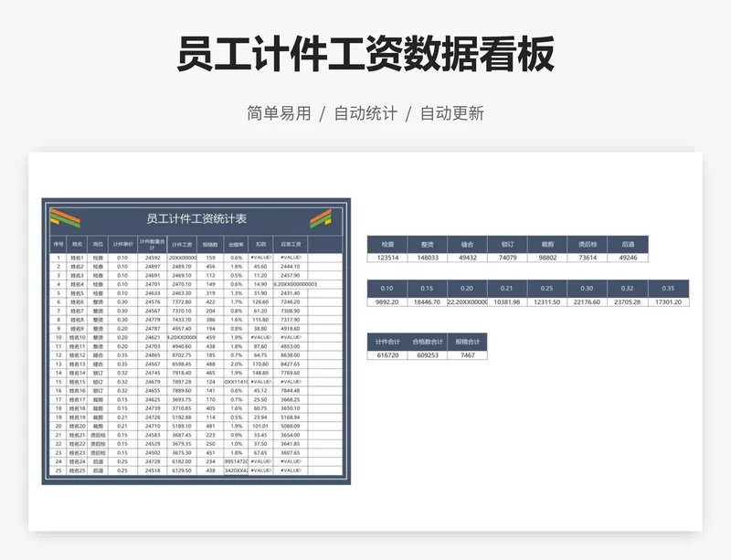Select the wage cell 6182.00
Viewport: 731px width, 560px height.
[182, 461]
